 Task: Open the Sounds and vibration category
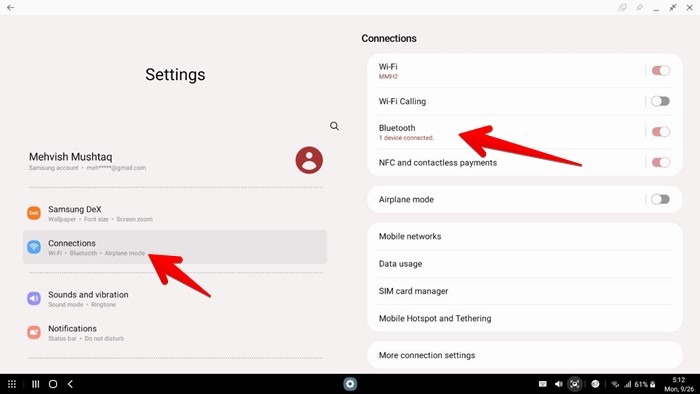(x=175, y=299)
